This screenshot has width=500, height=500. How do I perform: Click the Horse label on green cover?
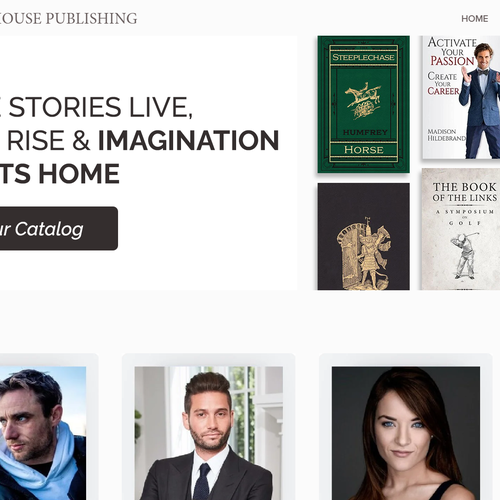(363, 150)
